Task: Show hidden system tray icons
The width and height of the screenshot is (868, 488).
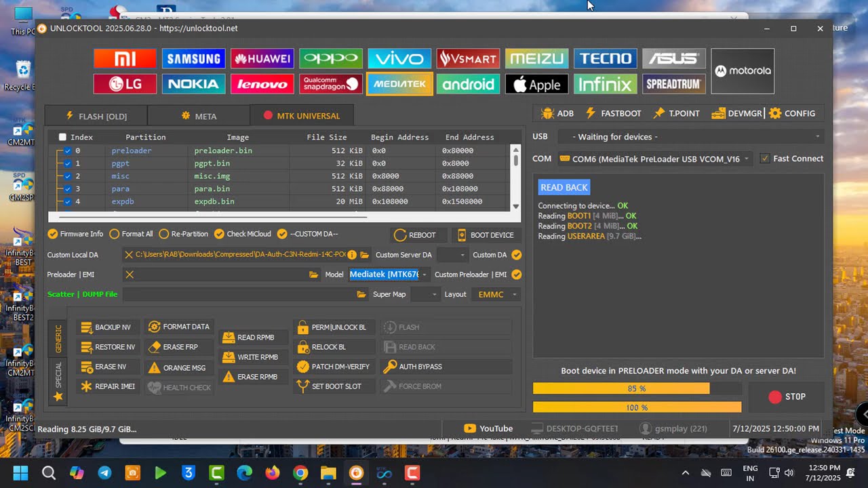Action: pos(686,473)
